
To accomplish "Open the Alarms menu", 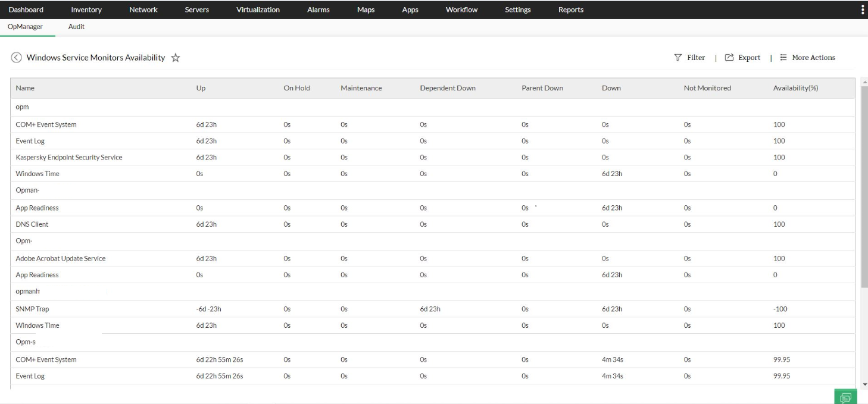I will point(319,10).
